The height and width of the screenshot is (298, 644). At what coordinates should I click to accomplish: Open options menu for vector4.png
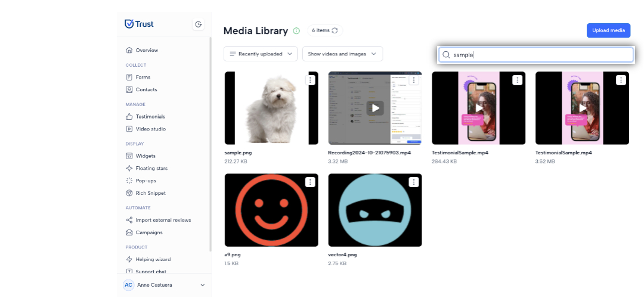414,182
